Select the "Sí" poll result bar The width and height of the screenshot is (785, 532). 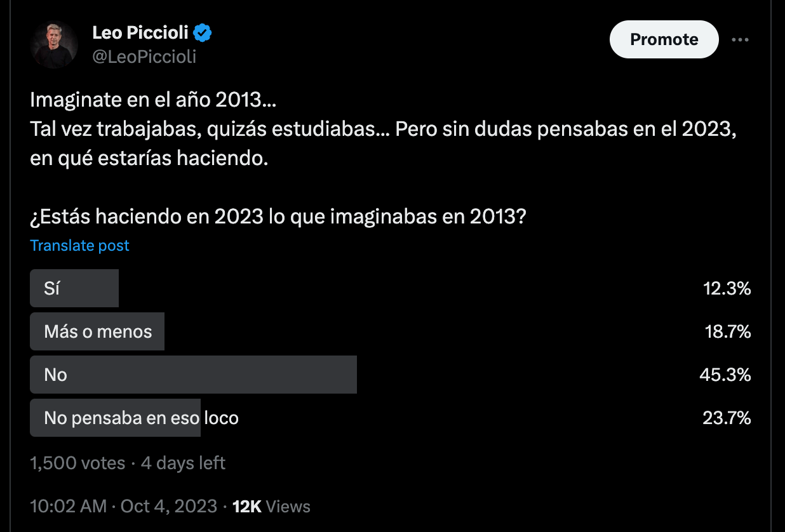coord(74,288)
